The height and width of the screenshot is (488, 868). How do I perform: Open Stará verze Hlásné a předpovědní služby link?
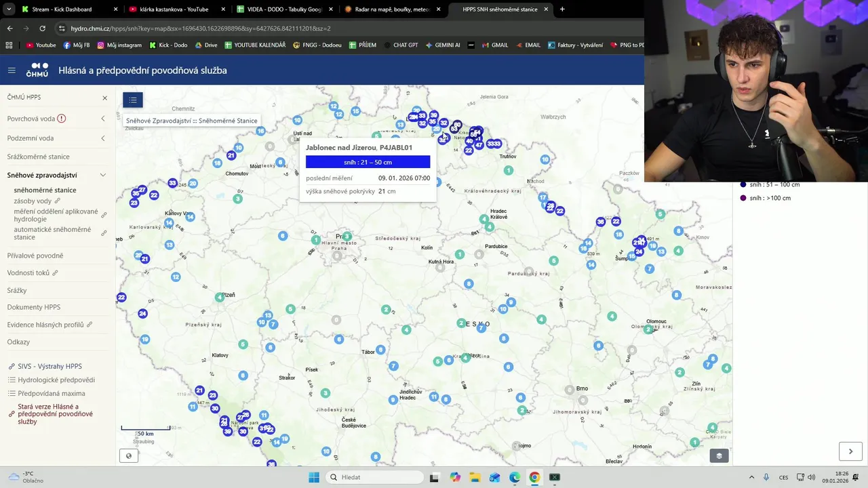click(x=55, y=414)
